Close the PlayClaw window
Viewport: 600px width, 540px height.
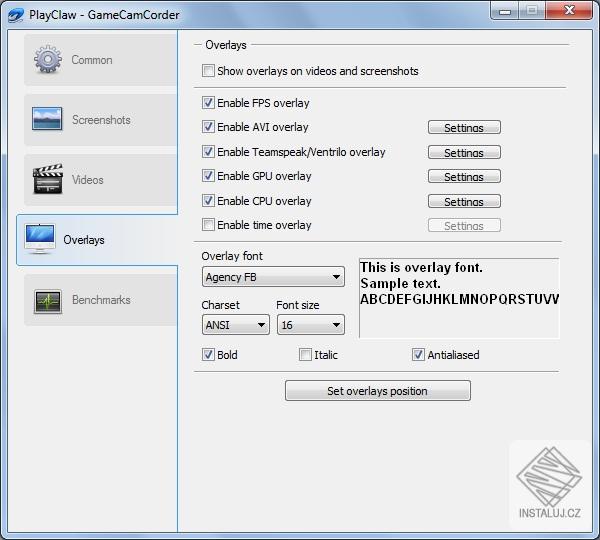(569, 10)
